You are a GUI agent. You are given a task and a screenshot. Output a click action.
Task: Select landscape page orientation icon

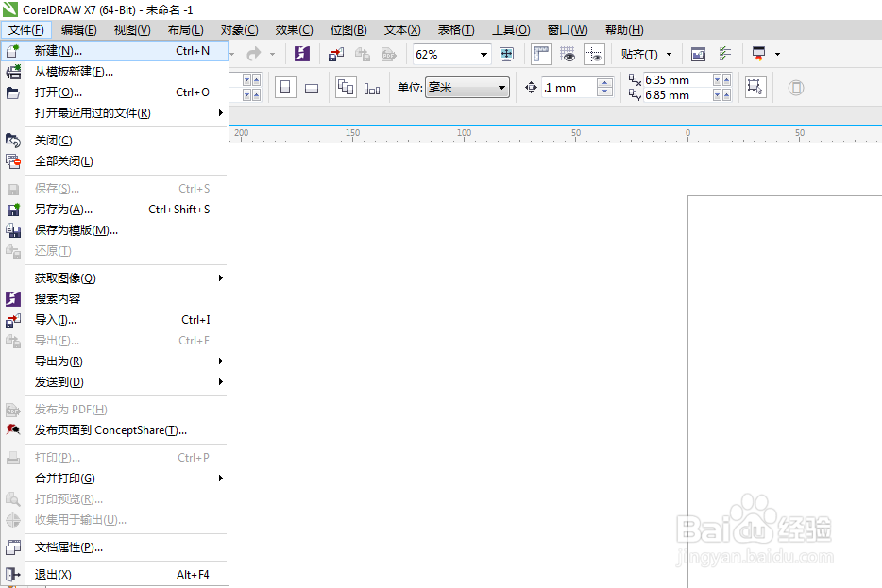pyautogui.click(x=312, y=88)
